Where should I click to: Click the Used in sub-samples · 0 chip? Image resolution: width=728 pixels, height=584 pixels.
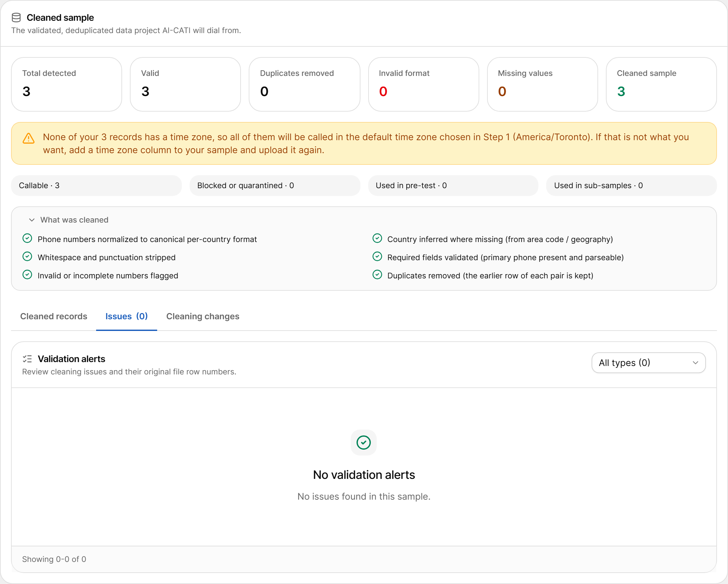(631, 186)
